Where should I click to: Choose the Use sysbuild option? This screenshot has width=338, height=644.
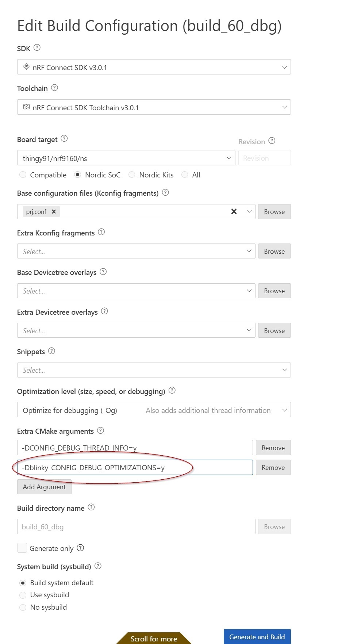[23, 595]
